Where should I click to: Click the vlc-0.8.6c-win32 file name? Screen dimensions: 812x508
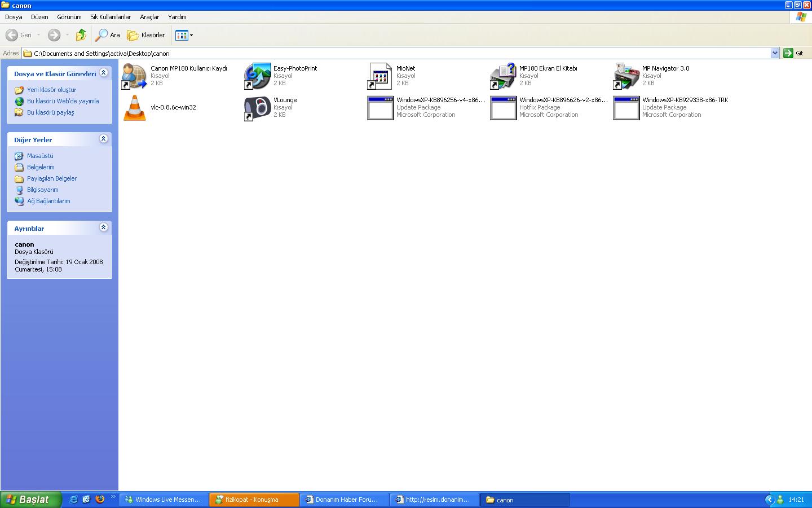173,107
